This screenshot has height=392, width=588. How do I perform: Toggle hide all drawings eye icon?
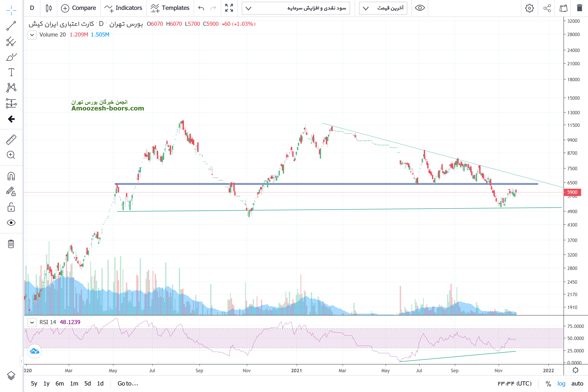(x=11, y=223)
